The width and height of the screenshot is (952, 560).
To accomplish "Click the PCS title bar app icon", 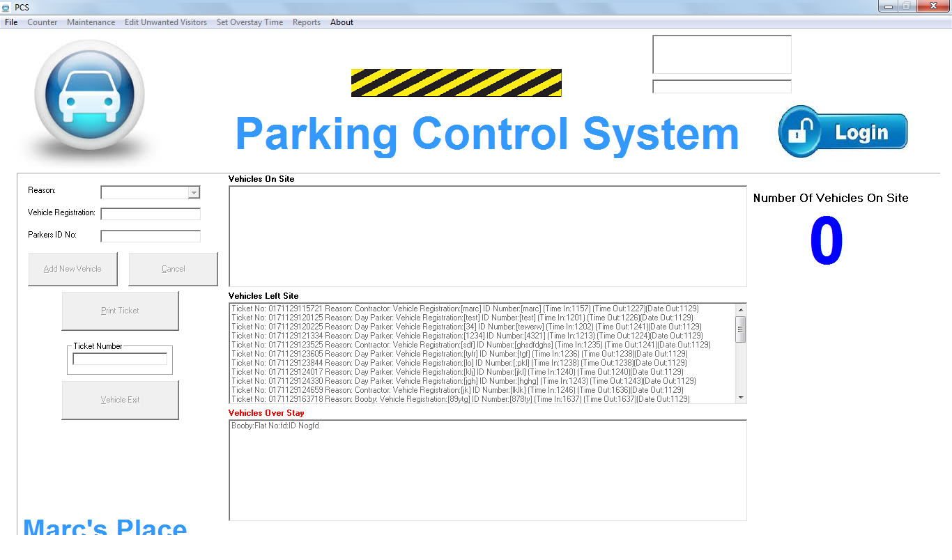I will (6, 7).
